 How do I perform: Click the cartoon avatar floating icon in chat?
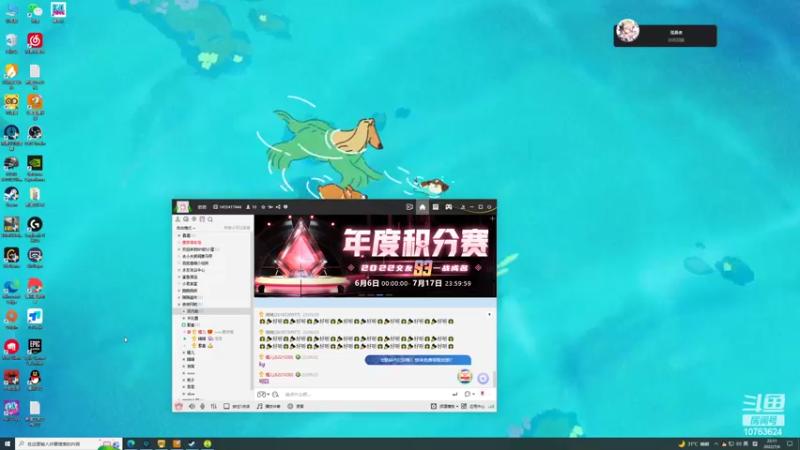point(465,377)
